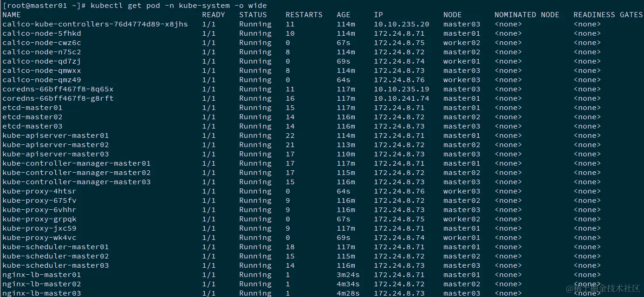Click pod name kube-proxy-jxc59

[x=39, y=228]
